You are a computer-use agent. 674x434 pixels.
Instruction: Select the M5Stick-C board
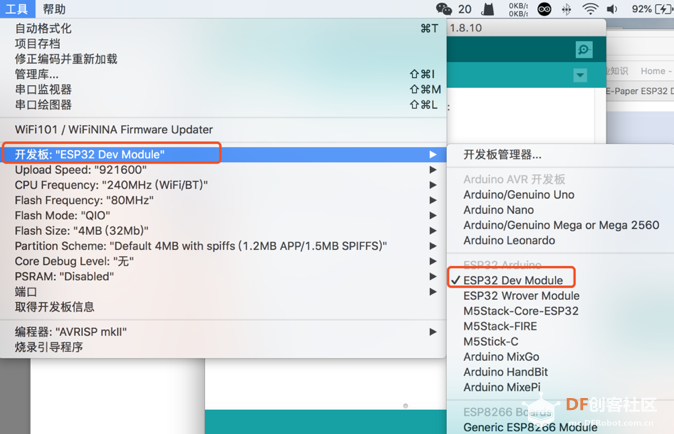click(561, 342)
